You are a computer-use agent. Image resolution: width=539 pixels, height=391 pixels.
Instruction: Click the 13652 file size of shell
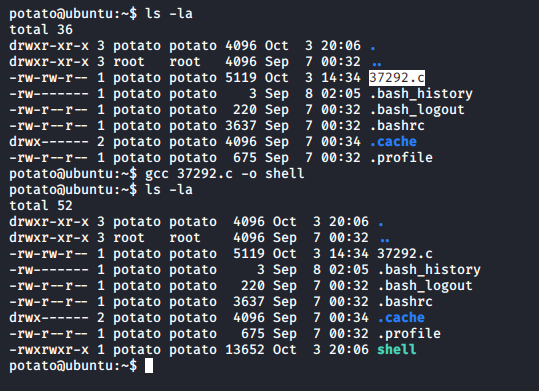[x=245, y=349]
